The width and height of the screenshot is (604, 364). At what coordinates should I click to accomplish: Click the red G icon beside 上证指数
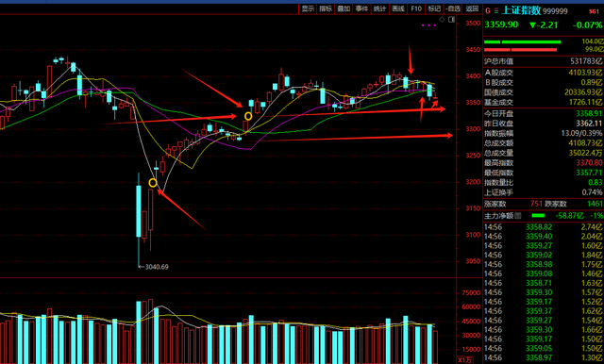click(x=488, y=10)
